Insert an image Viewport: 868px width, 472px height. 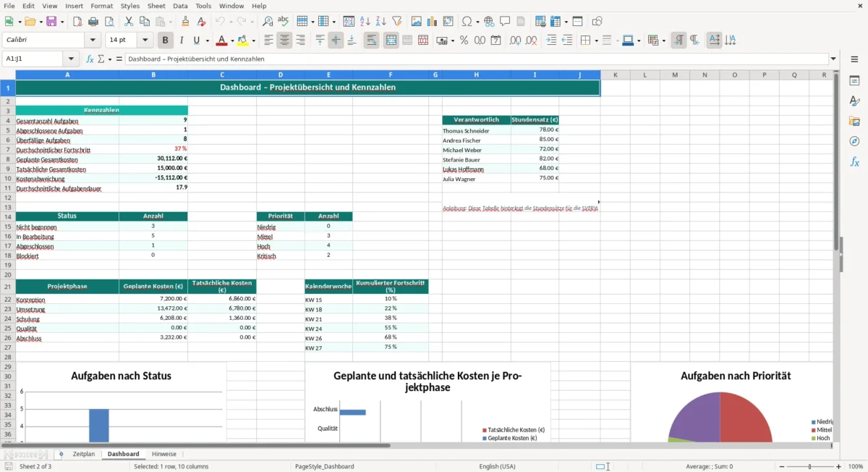click(x=417, y=22)
